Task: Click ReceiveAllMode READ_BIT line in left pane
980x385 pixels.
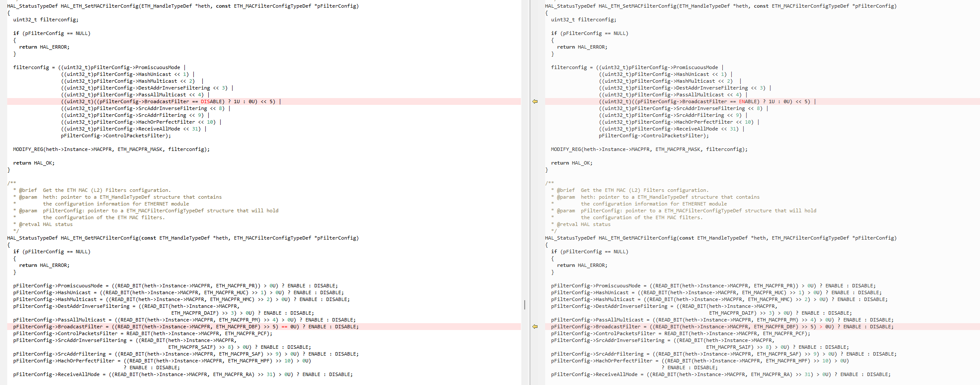Action: click(183, 374)
